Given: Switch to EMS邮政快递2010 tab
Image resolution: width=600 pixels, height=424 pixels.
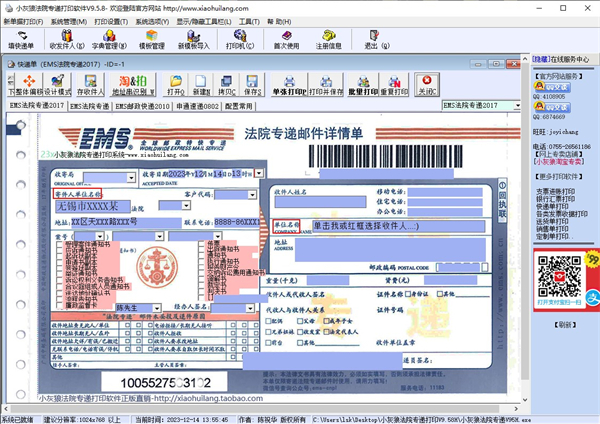Looking at the screenshot, I should pos(142,106).
